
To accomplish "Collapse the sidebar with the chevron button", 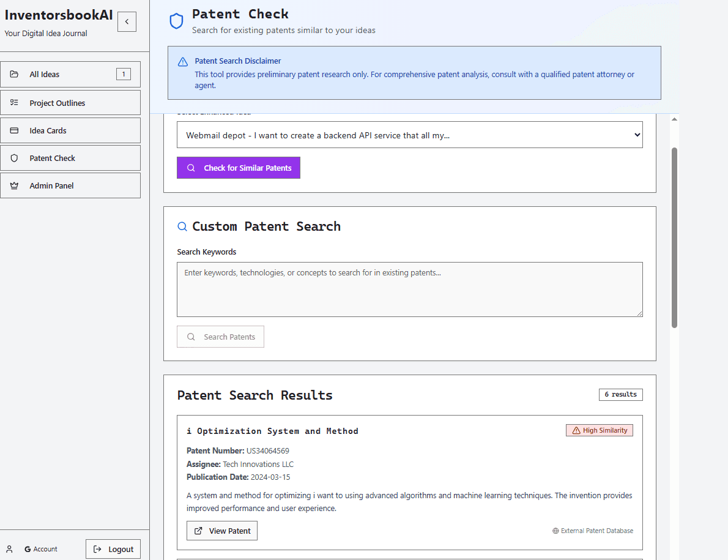I will [x=127, y=21].
